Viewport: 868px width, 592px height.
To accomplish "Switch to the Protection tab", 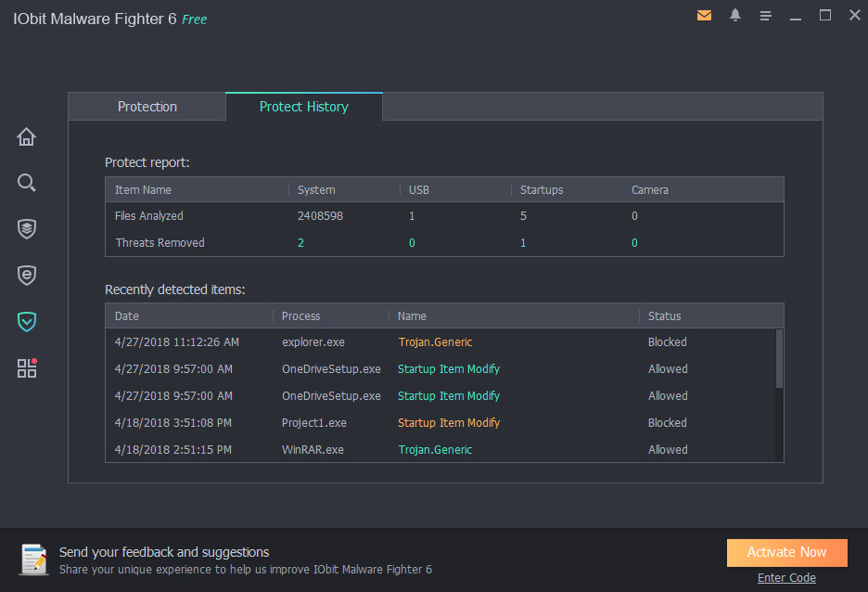I will click(x=147, y=107).
